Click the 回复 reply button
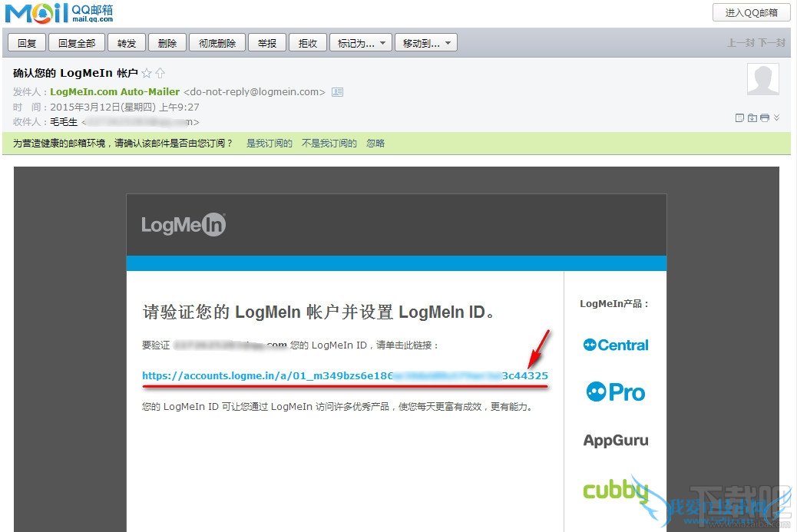The width and height of the screenshot is (797, 532). pyautogui.click(x=27, y=43)
